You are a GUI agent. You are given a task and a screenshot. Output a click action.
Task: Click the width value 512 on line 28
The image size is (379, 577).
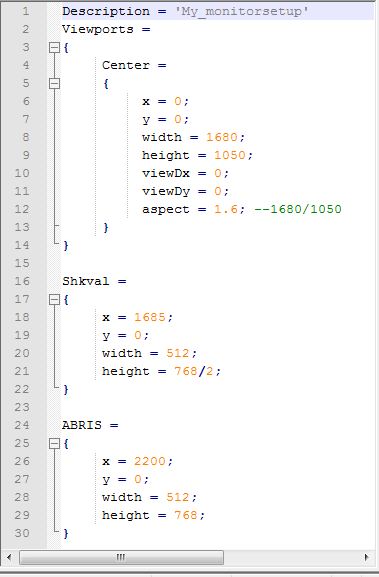tap(177, 497)
